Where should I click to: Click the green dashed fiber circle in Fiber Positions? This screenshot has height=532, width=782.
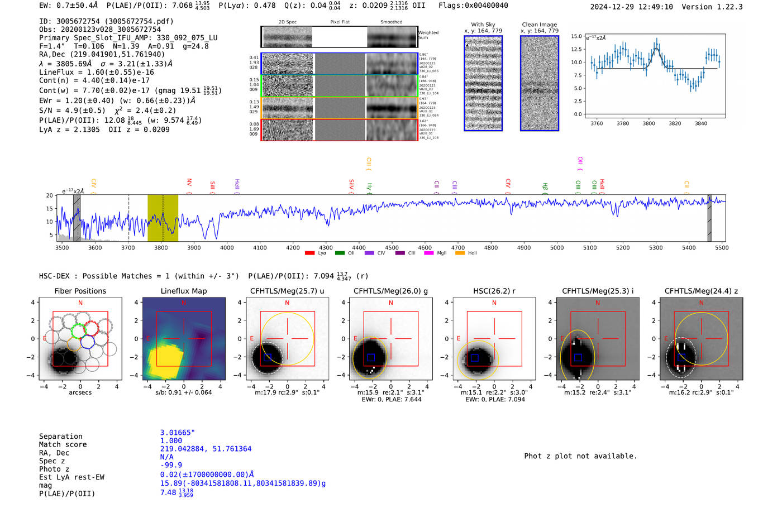click(79, 331)
